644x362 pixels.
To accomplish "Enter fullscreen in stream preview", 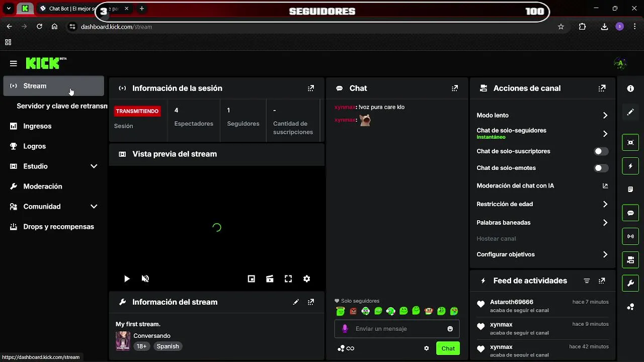I will [x=288, y=279].
